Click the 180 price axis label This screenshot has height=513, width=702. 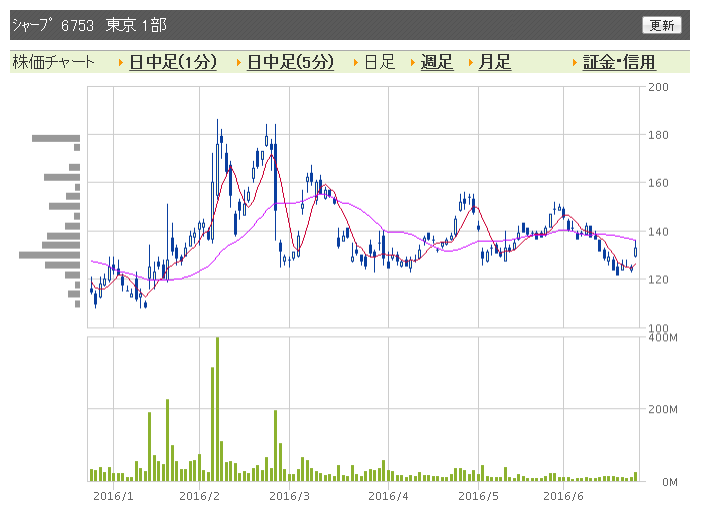pos(658,135)
